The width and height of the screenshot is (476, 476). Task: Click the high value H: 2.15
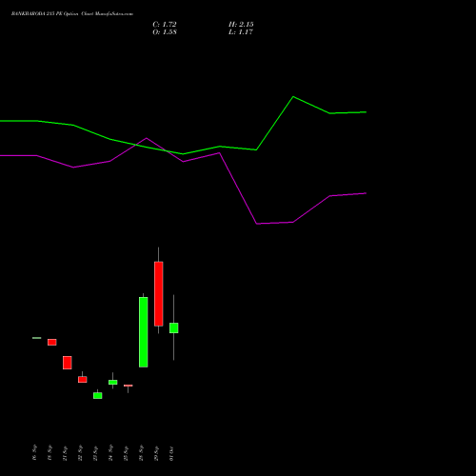pyautogui.click(x=241, y=25)
